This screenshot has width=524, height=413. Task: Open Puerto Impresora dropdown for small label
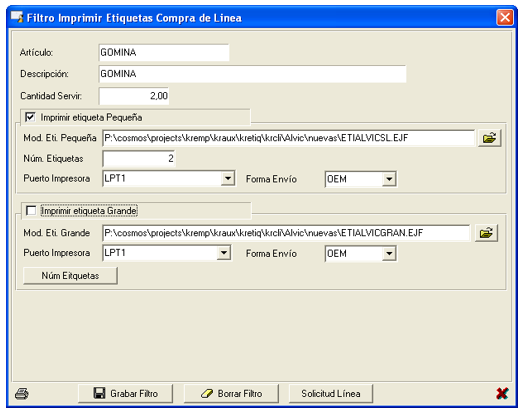pos(228,178)
